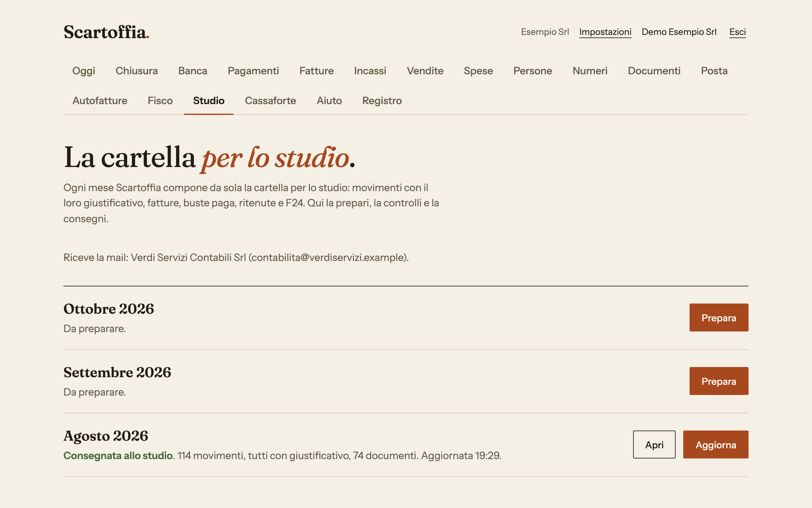Update Agosto 2026 with Aggiorna
Viewport: 812px width, 508px height.
(716, 444)
